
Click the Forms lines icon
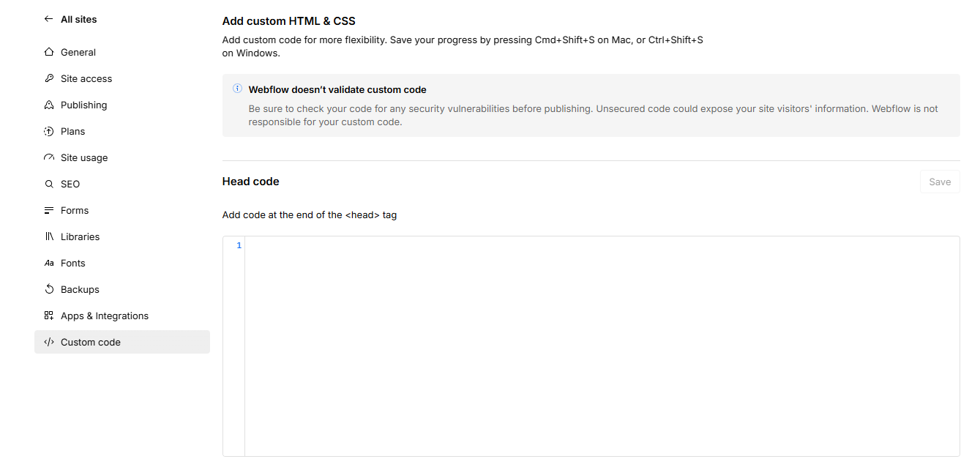click(49, 210)
